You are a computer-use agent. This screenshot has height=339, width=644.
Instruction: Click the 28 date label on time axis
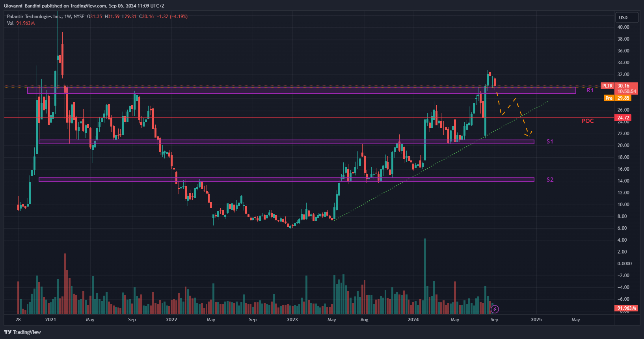(18, 320)
